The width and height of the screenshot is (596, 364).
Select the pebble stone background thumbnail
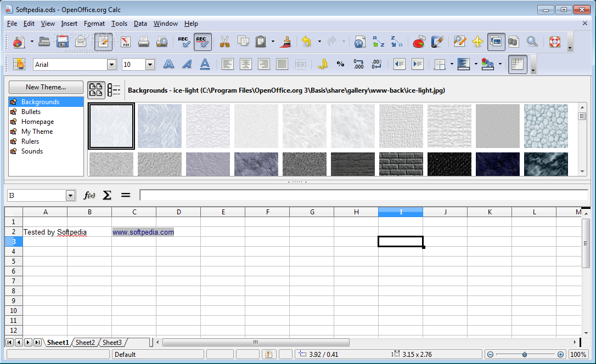[546, 126]
